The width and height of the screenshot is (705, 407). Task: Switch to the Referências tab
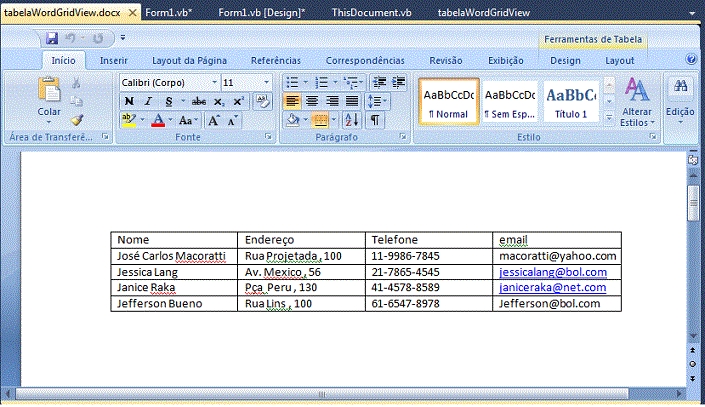[x=276, y=61]
